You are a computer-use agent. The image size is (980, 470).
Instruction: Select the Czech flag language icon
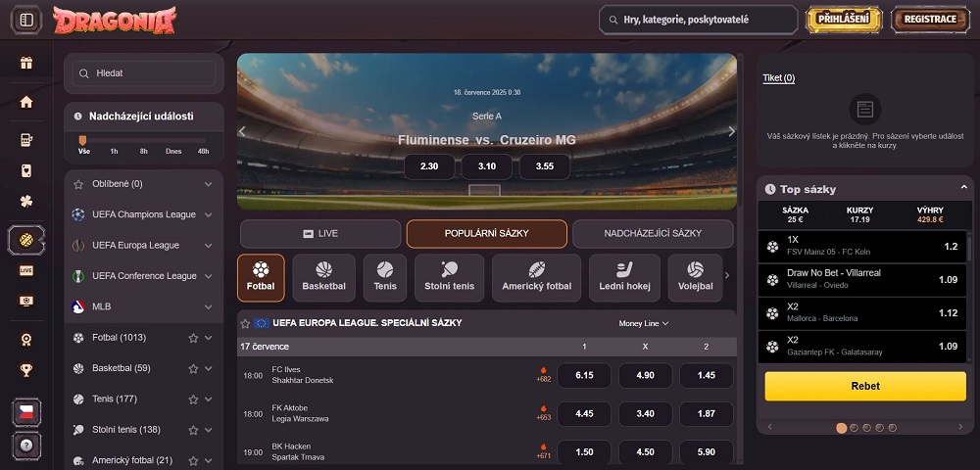click(x=26, y=412)
